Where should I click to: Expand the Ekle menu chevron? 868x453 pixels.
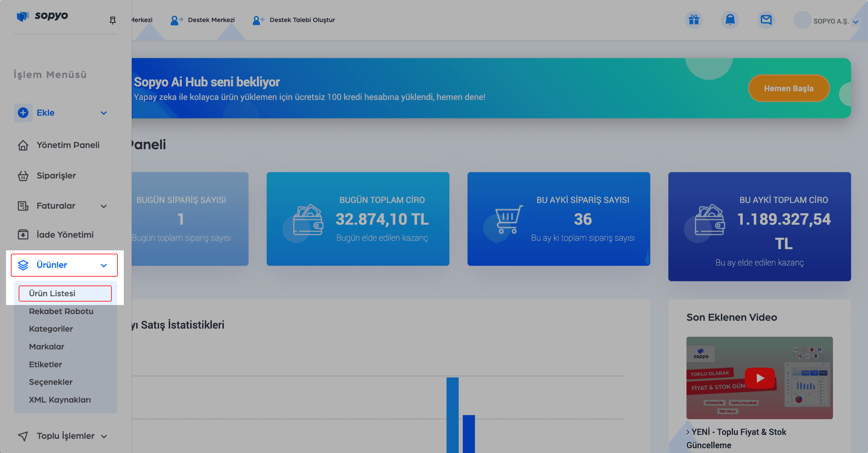[x=104, y=113]
